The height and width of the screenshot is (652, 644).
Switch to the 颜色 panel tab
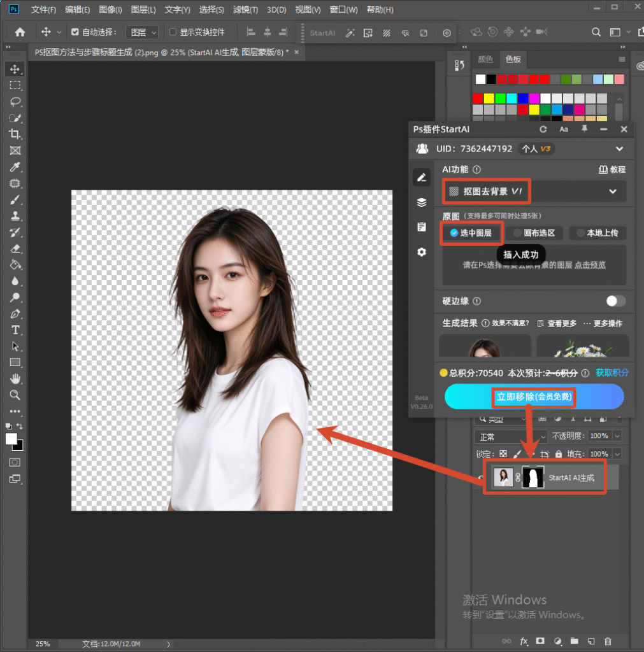coord(485,59)
